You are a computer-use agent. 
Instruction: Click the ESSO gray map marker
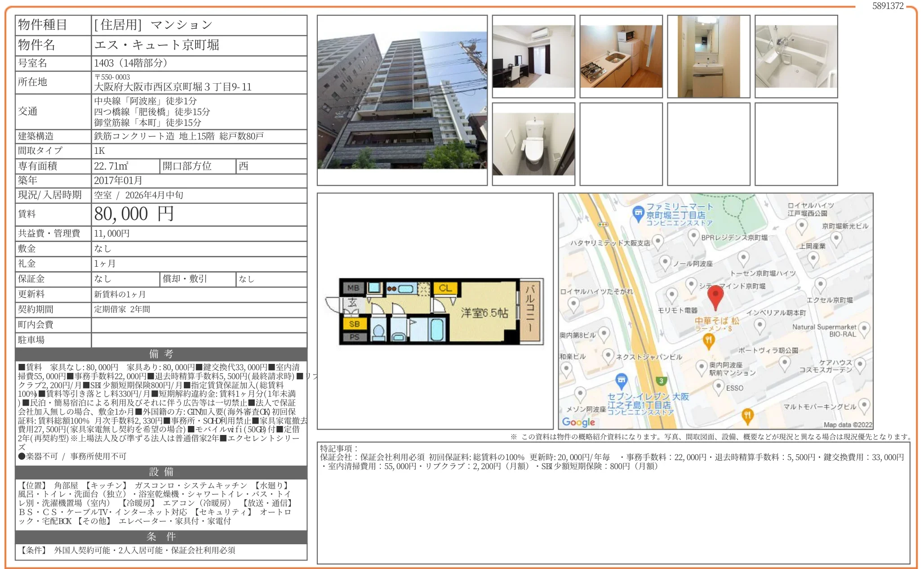[x=719, y=387]
